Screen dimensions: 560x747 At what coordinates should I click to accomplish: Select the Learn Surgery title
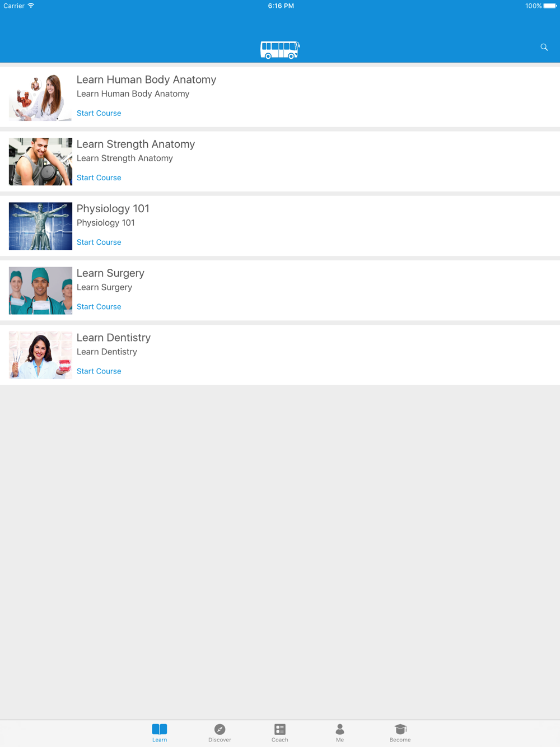pos(110,273)
